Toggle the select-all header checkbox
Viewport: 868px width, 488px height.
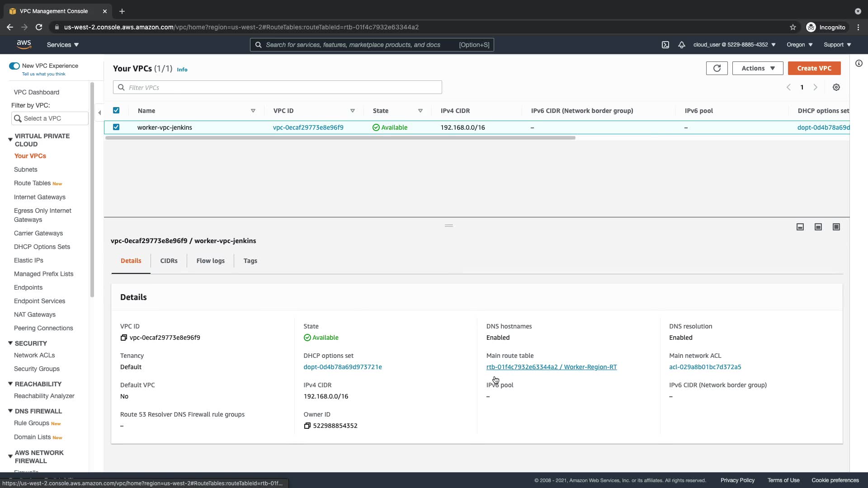(x=116, y=110)
